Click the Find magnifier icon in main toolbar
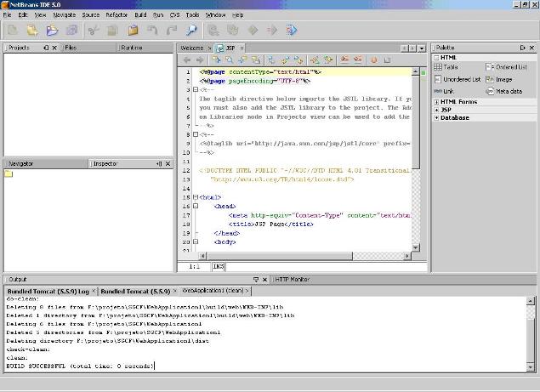This screenshot has width=540, height=392. click(190, 31)
